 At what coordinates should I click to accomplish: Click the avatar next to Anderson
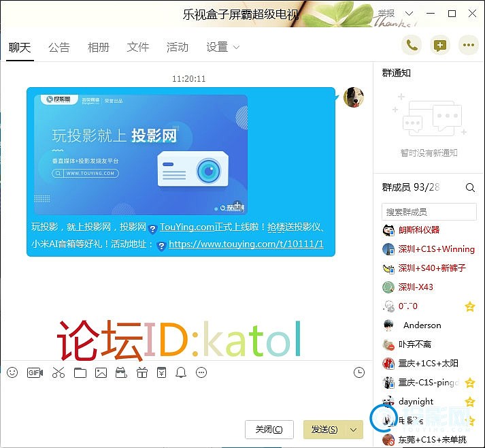coord(388,325)
